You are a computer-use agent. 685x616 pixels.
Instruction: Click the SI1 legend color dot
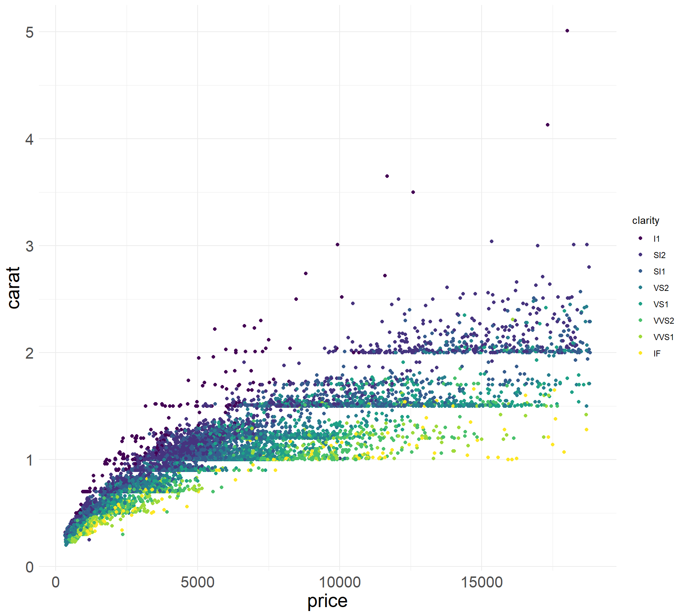[640, 271]
